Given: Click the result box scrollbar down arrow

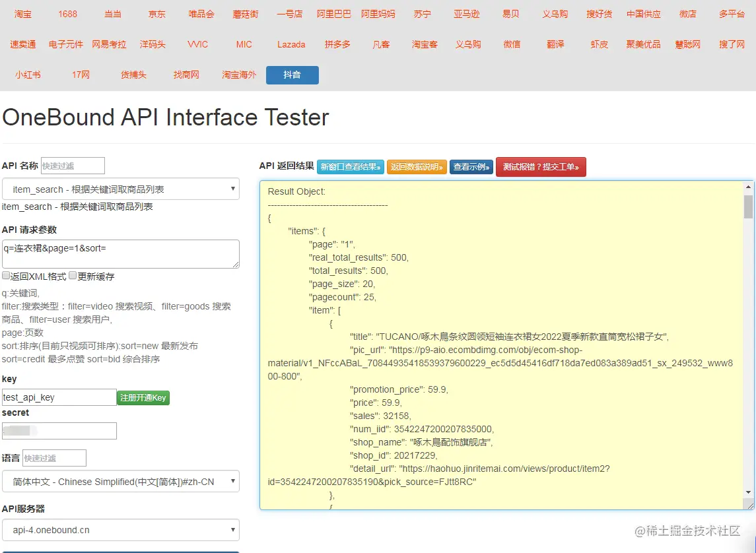Looking at the screenshot, I should (748, 492).
